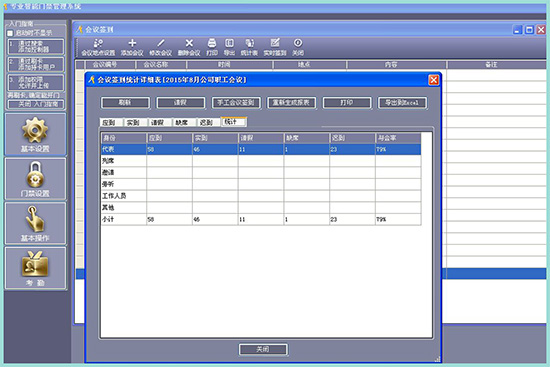This screenshot has height=367, width=550.
Task: Open 门禁设置 padlock panel in sidebar
Action: (35, 179)
